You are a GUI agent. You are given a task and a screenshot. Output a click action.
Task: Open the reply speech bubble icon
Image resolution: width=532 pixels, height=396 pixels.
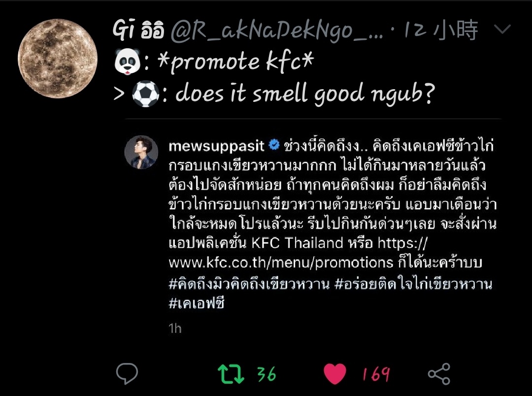click(x=127, y=373)
